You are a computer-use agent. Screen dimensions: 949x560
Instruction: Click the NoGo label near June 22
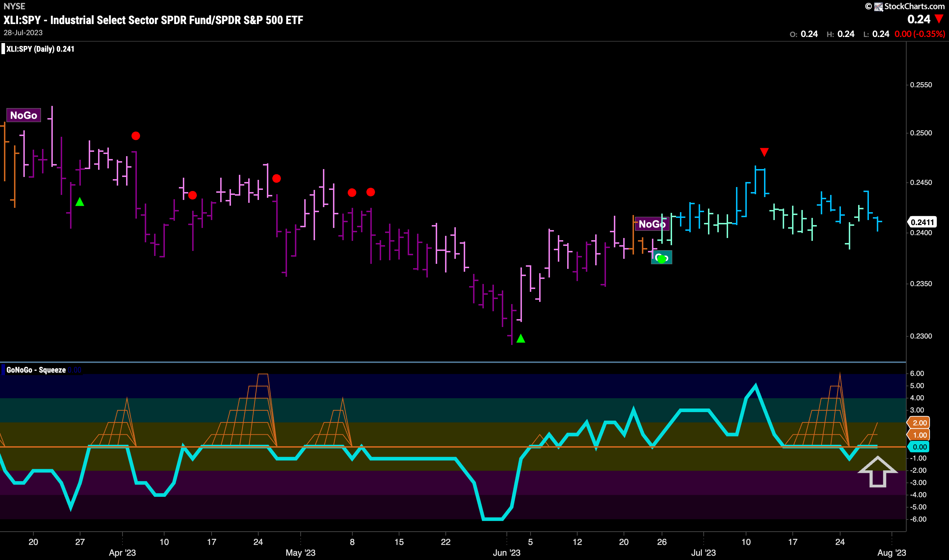[652, 224]
